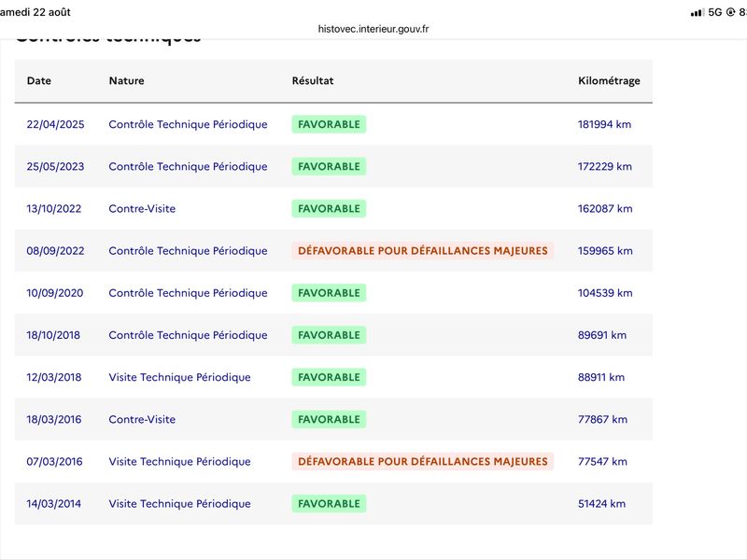The image size is (747, 560).
Task: Select the 181994 km mileage value
Action: click(604, 124)
